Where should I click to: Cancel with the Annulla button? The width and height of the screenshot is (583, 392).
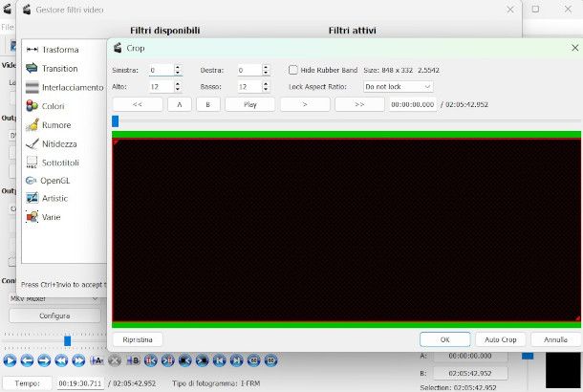click(x=556, y=339)
